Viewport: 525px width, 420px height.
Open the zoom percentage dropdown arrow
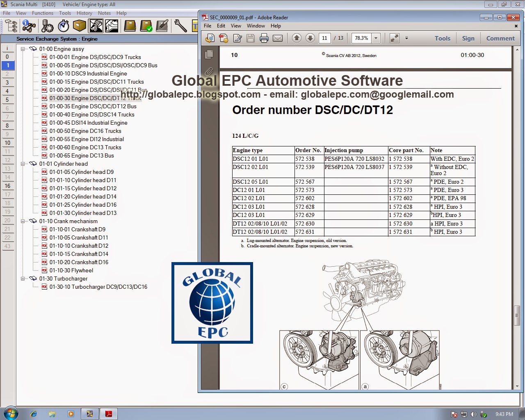pyautogui.click(x=376, y=38)
